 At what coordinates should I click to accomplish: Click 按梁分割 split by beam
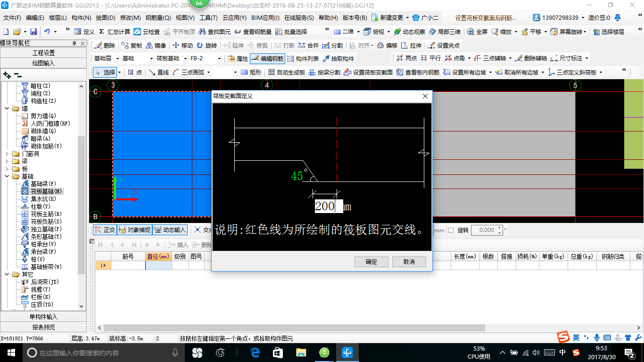coord(324,72)
